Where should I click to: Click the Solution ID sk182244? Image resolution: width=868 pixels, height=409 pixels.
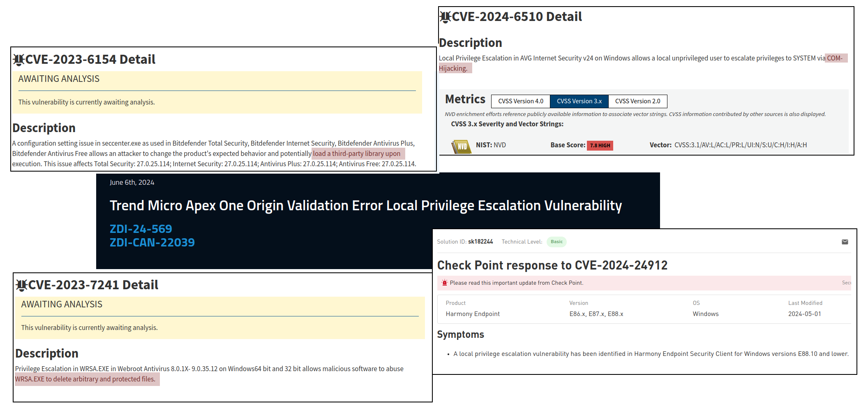pos(480,242)
